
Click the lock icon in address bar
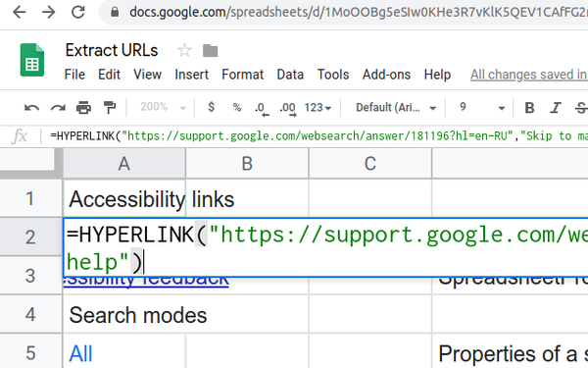pyautogui.click(x=115, y=13)
